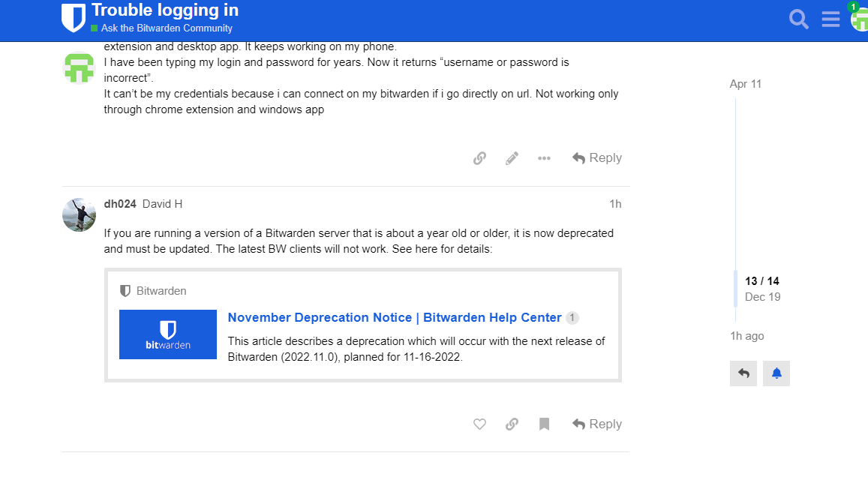Copy link icon on first post
This screenshot has height=477, width=868.
[x=479, y=158]
